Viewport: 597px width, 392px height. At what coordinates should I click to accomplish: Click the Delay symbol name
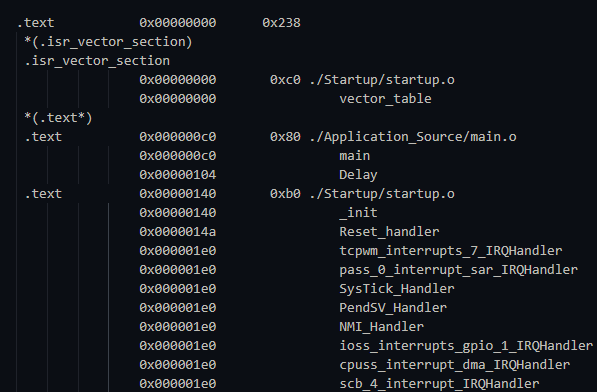pos(358,175)
